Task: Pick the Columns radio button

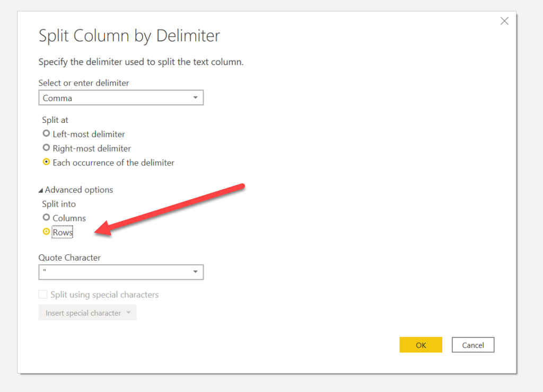Action: pyautogui.click(x=46, y=218)
